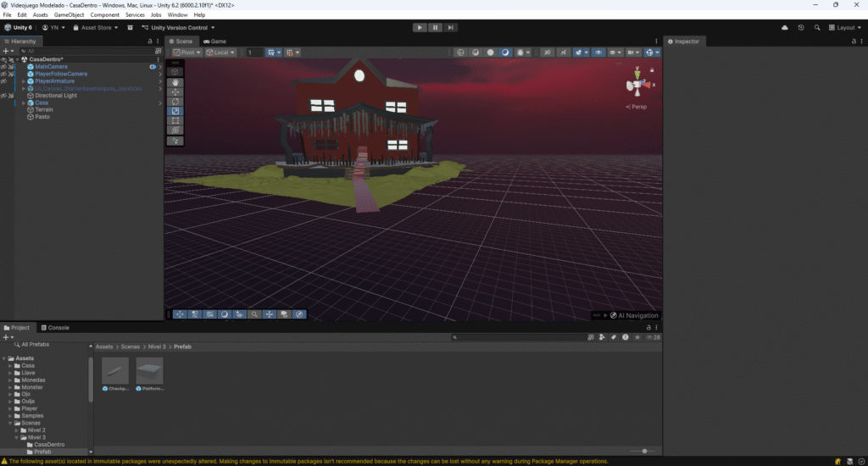Select the Rect tool
Viewport: 868px width, 466px height.
(x=175, y=120)
